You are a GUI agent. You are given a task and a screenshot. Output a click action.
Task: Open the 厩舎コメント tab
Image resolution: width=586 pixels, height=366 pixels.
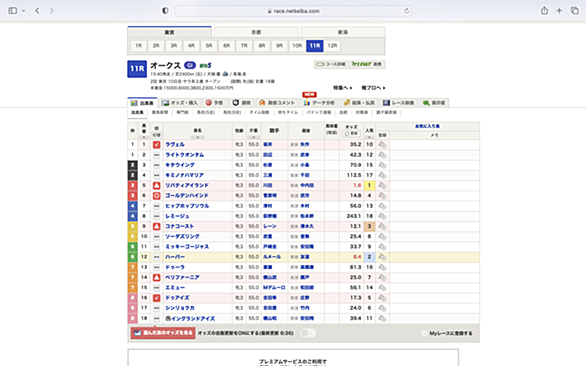[277, 103]
